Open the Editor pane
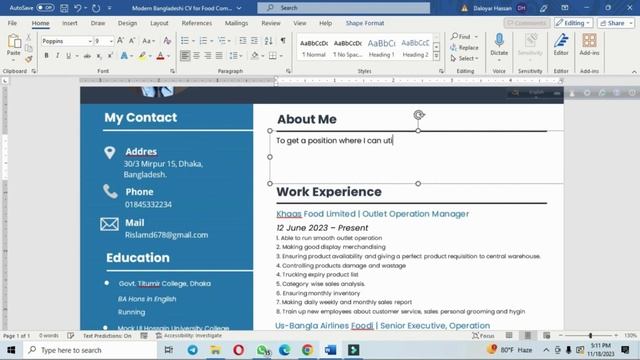 (561, 44)
